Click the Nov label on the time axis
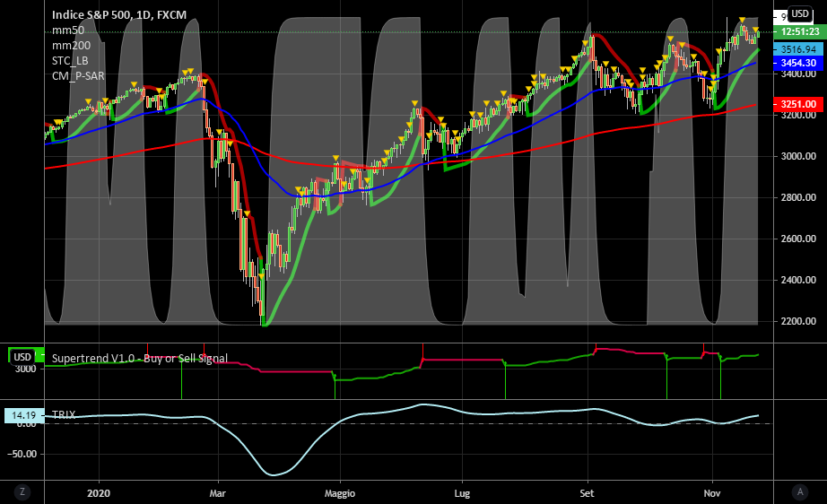827x504 pixels. pos(712,493)
